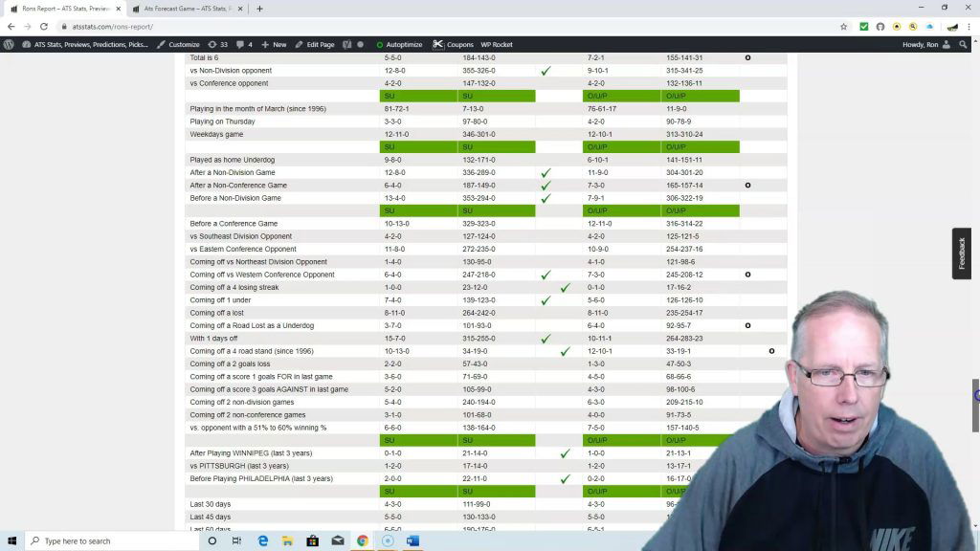This screenshot has height=551, width=980.
Task: Click checkmark in 'With 1 days off' row
Action: 546,338
